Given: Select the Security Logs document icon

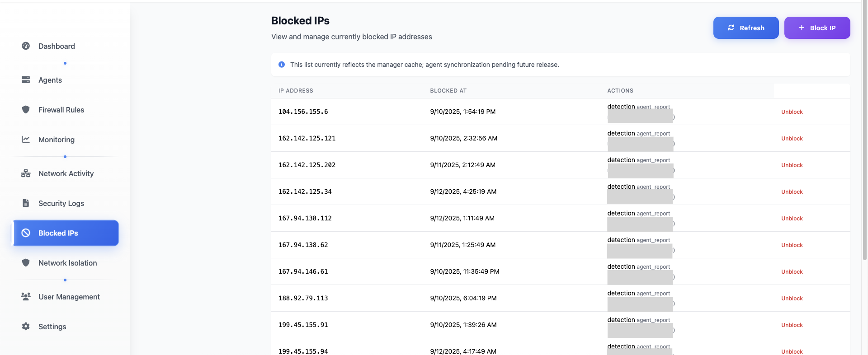Looking at the screenshot, I should pyautogui.click(x=26, y=203).
